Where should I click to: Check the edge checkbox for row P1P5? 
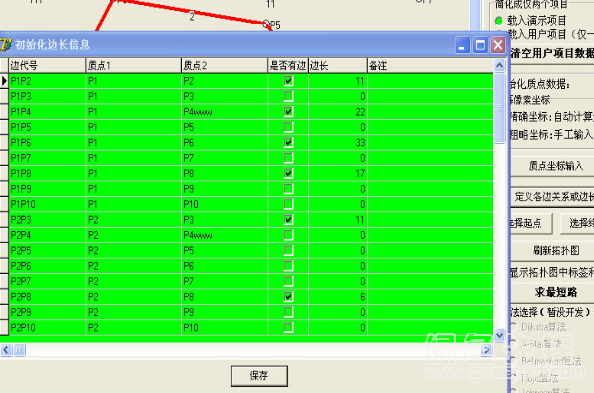tap(288, 127)
